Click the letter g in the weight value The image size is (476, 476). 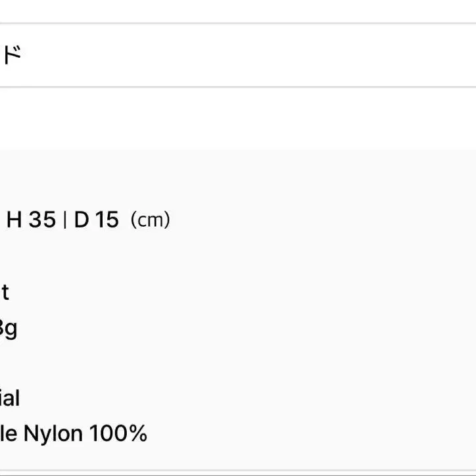pyautogui.click(x=11, y=329)
